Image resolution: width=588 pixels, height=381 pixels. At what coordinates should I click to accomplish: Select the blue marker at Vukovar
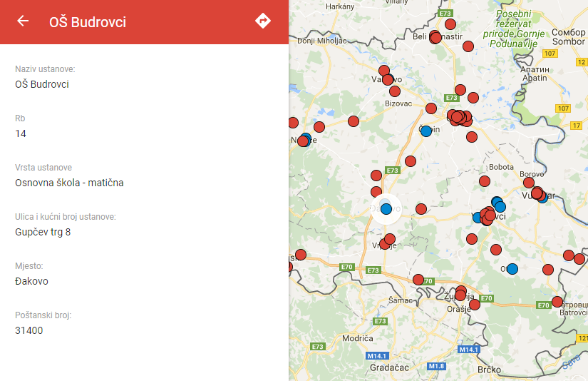coord(542,198)
